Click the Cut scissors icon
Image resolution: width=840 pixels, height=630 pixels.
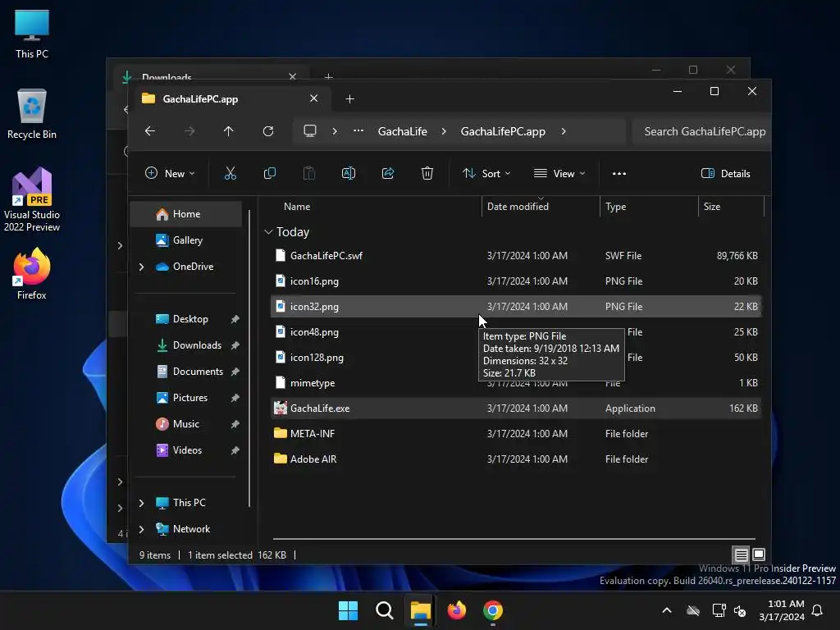pos(230,173)
